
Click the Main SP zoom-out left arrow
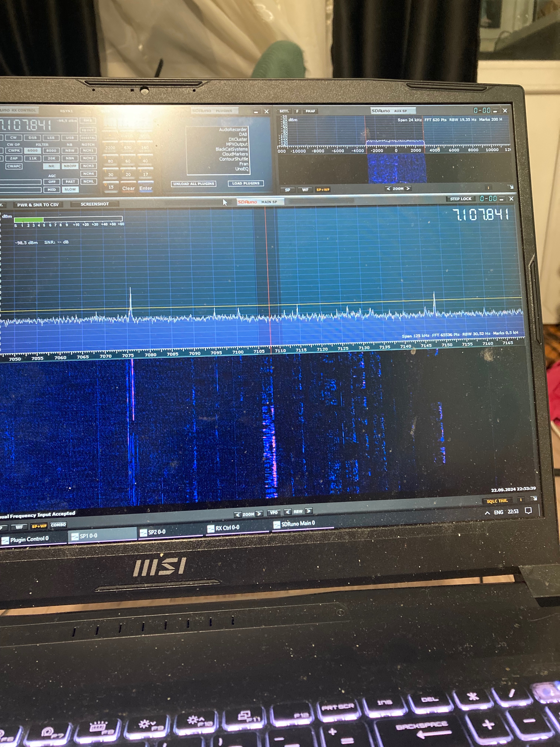point(238,515)
